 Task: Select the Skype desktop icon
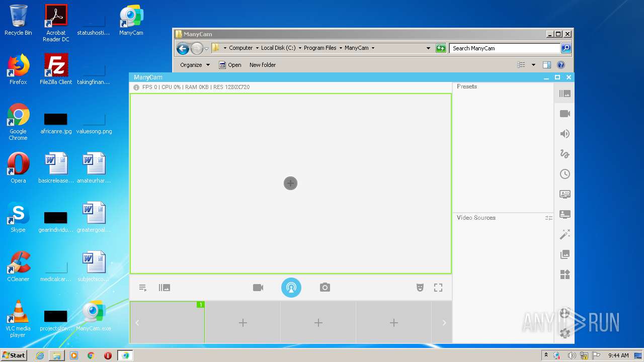[18, 218]
